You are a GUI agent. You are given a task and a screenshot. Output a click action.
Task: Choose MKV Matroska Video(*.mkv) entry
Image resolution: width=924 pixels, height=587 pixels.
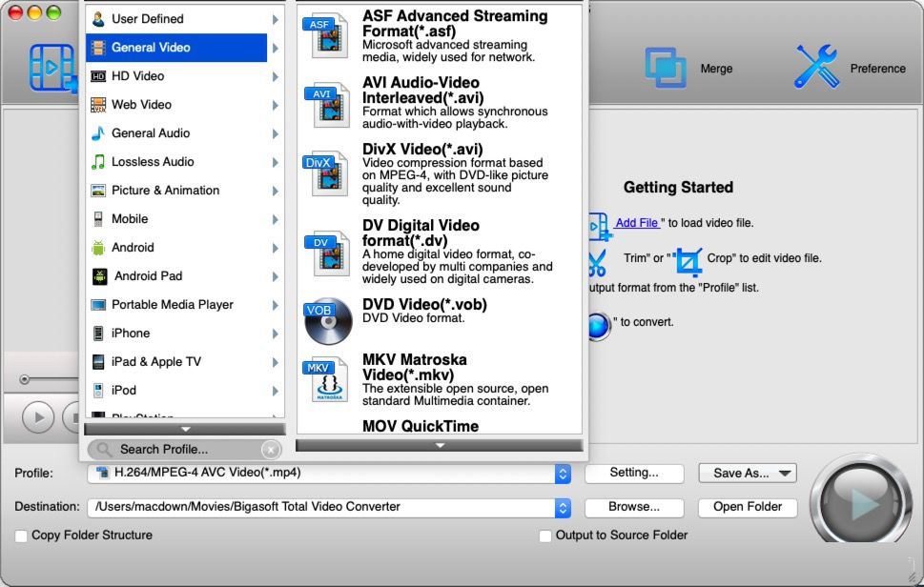(440, 380)
